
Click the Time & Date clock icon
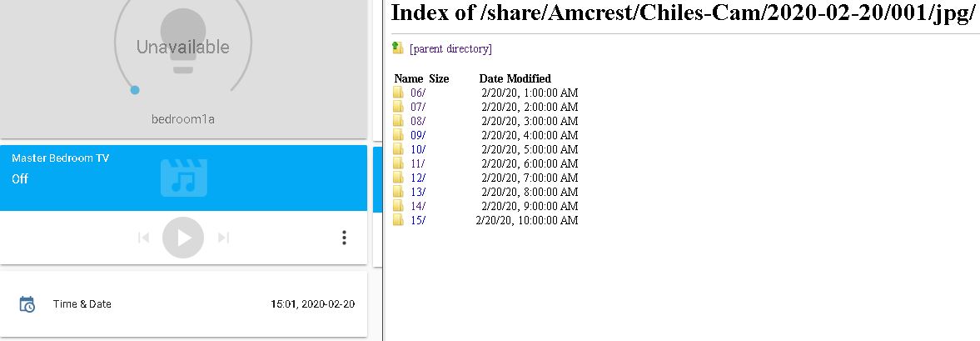27,304
